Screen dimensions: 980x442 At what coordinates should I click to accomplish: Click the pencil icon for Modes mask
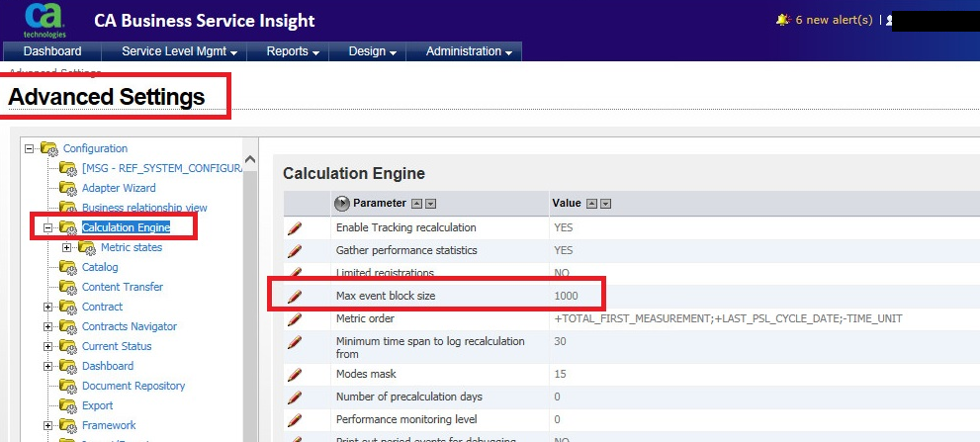point(294,375)
